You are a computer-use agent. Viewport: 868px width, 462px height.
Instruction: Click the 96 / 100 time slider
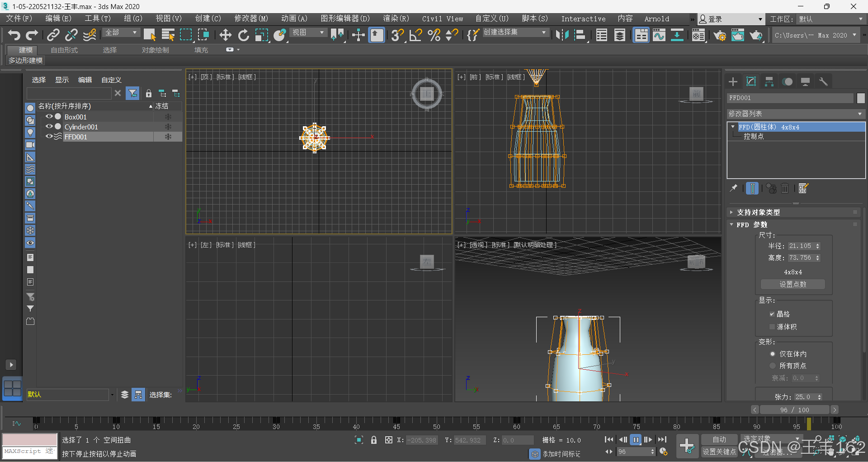795,410
